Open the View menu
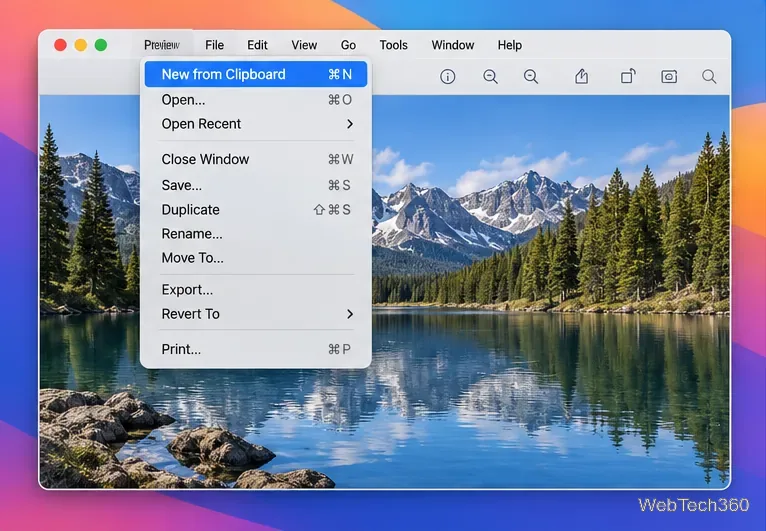The width and height of the screenshot is (766, 531). point(304,45)
